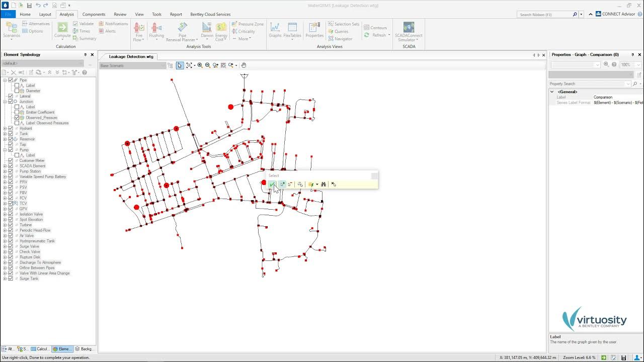This screenshot has height=362, width=644.
Task: Toggle the Hydrant checkbox
Action: click(11, 128)
